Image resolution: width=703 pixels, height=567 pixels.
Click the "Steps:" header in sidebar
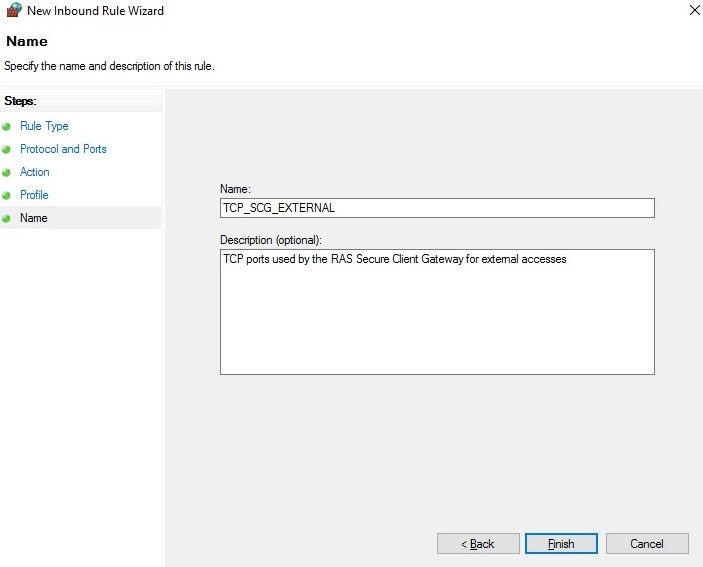pyautogui.click(x=20, y=101)
